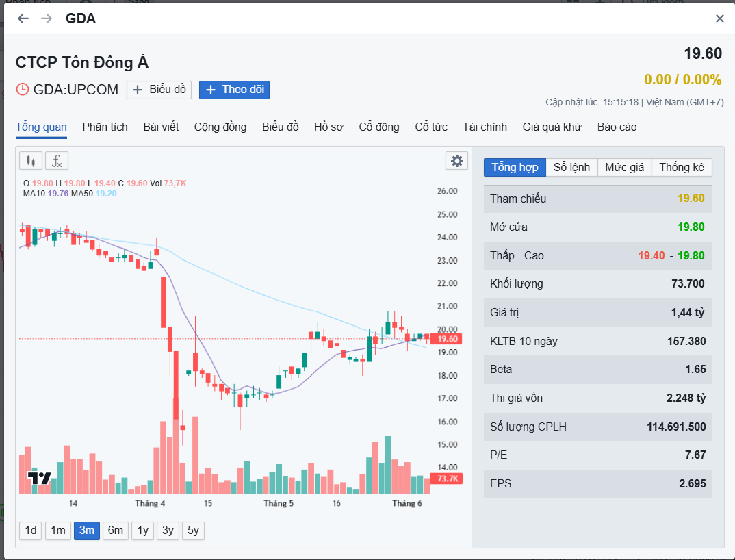Switch chart range to 1y

[x=142, y=531]
